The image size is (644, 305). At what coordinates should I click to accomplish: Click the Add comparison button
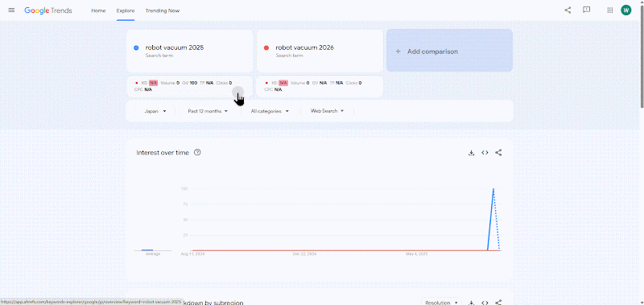449,51
